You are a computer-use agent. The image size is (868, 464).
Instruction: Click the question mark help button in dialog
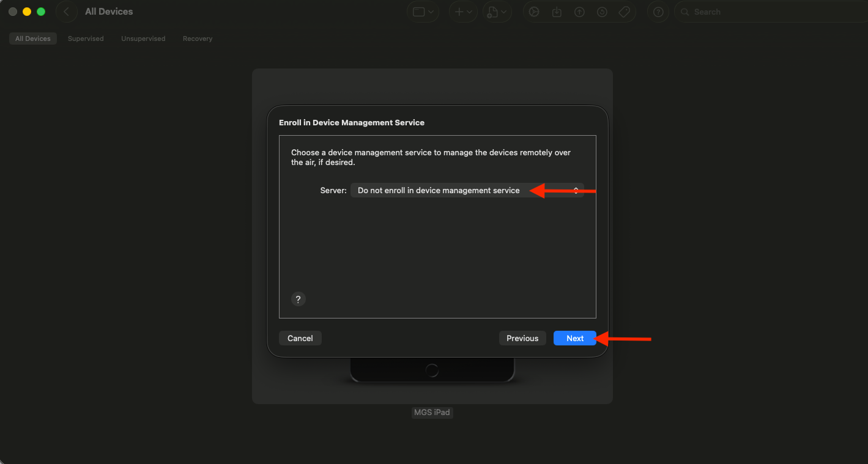coord(298,299)
